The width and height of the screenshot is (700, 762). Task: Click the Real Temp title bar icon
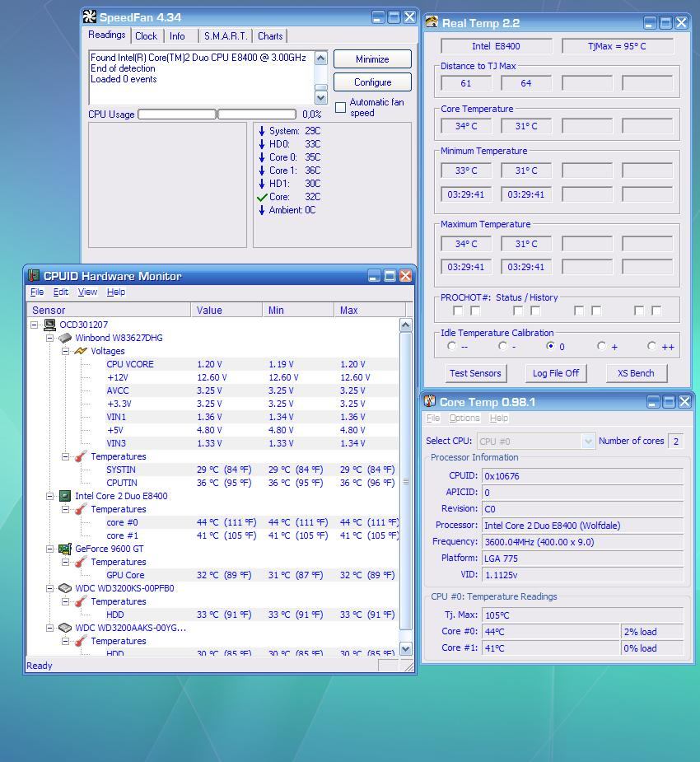(x=432, y=22)
